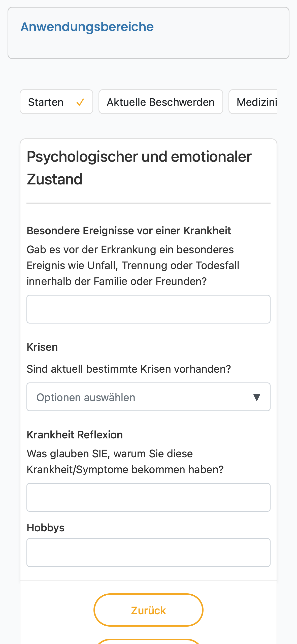Switch to the Starten tab

[x=56, y=102]
